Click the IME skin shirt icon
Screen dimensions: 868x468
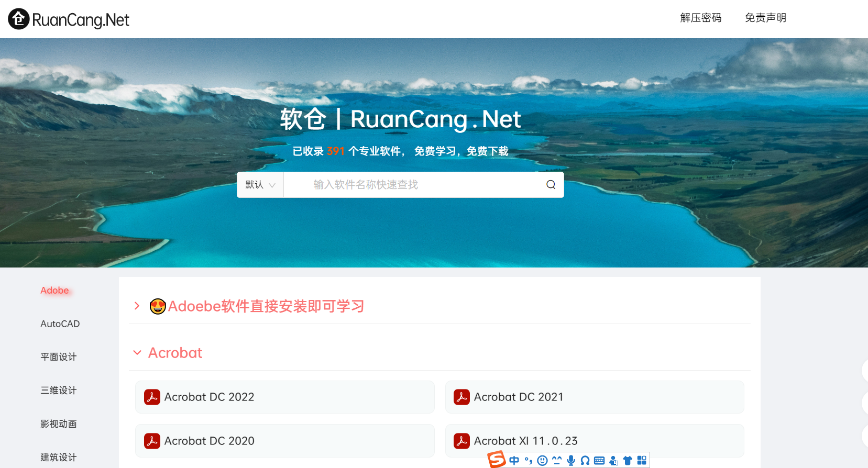(628, 461)
